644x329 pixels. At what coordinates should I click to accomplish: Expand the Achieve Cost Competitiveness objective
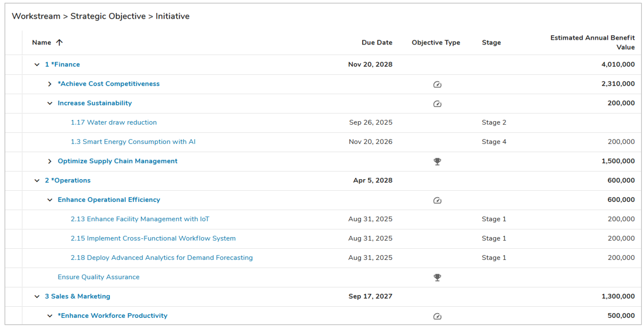point(50,84)
